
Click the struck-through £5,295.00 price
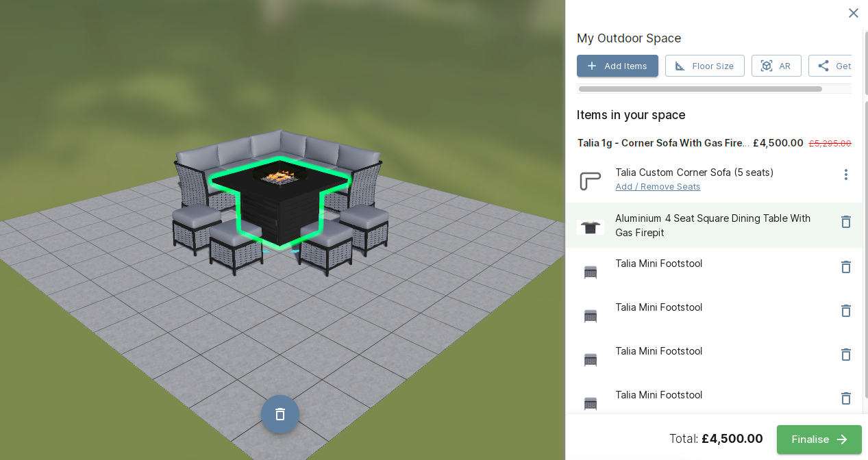click(830, 144)
